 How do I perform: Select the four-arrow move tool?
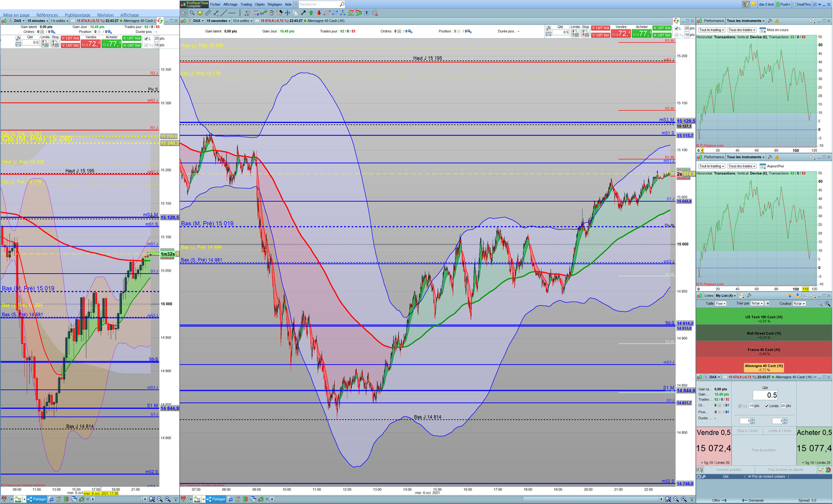click(x=287, y=13)
